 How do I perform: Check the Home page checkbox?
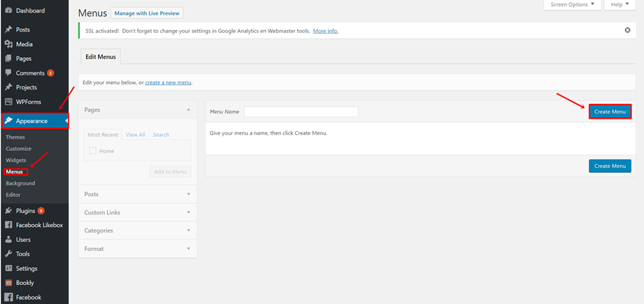93,151
